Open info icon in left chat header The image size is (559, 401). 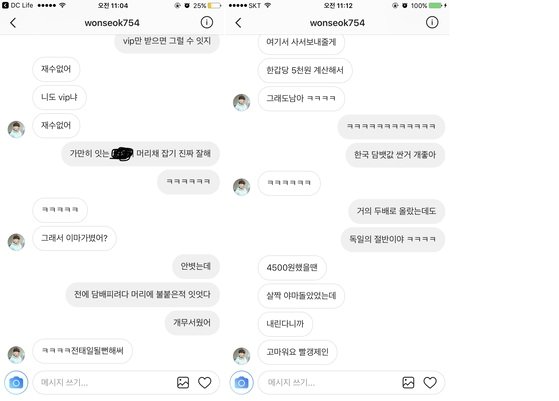(x=207, y=22)
